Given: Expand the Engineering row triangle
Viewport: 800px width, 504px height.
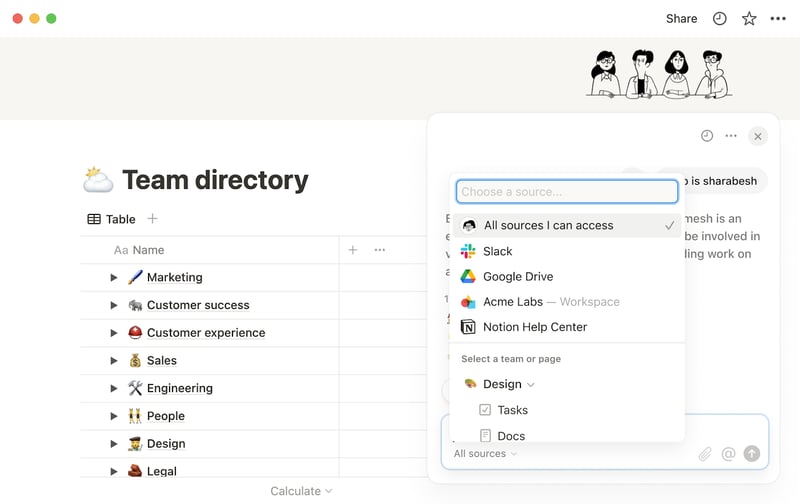Looking at the screenshot, I should [x=114, y=388].
